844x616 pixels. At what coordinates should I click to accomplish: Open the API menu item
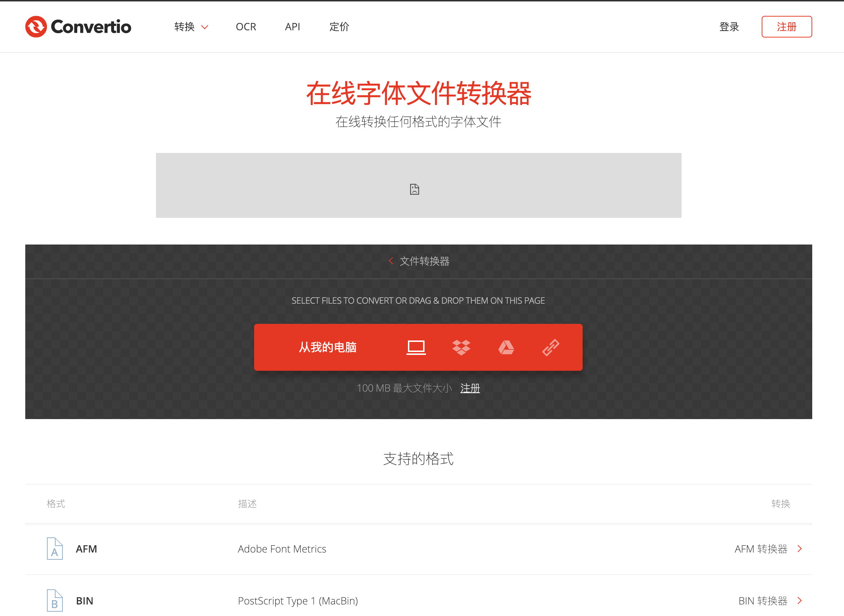pos(292,27)
